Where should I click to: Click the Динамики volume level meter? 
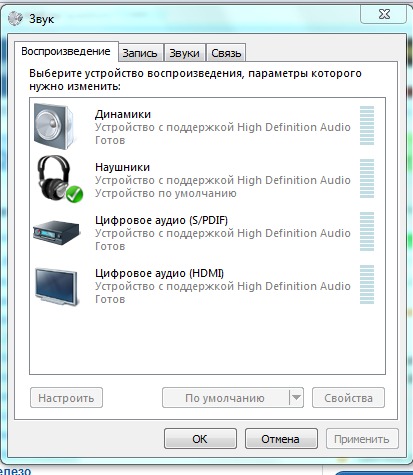367,126
